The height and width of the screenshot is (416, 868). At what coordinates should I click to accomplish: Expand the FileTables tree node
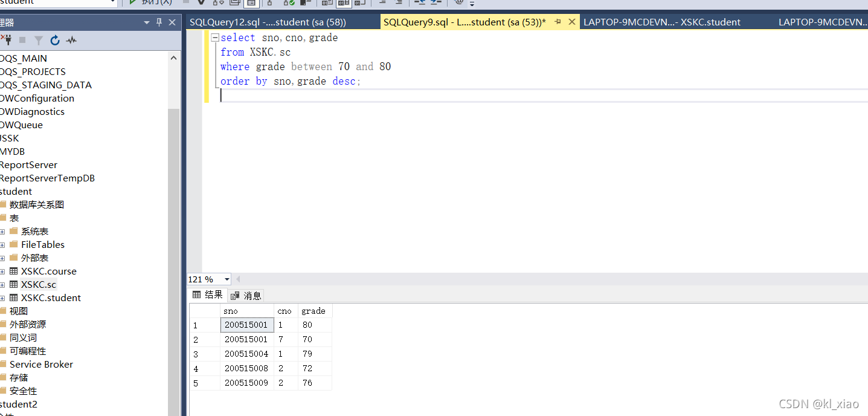(2, 245)
